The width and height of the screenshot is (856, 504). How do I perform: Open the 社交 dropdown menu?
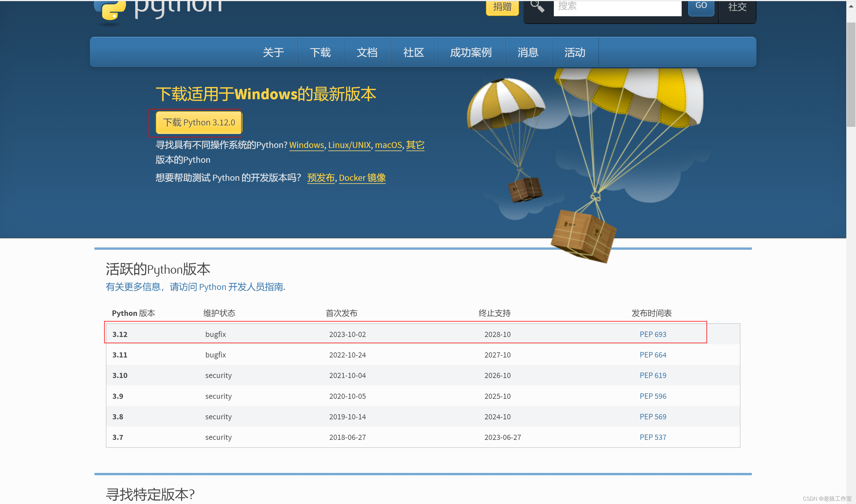737,7
